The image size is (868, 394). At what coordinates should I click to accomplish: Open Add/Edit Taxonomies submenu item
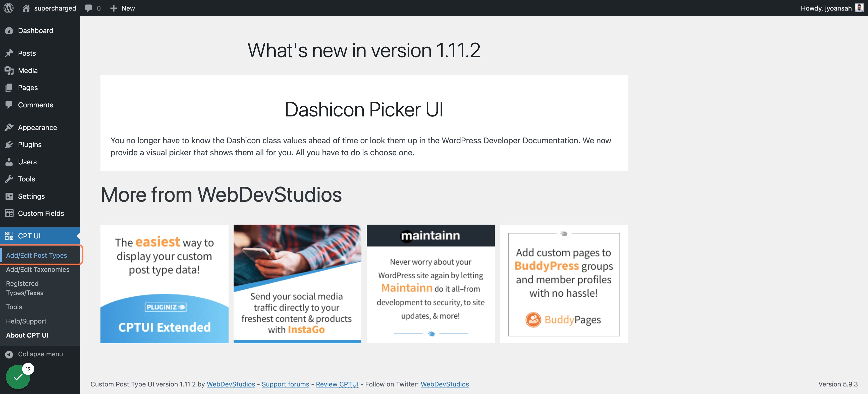tap(38, 270)
